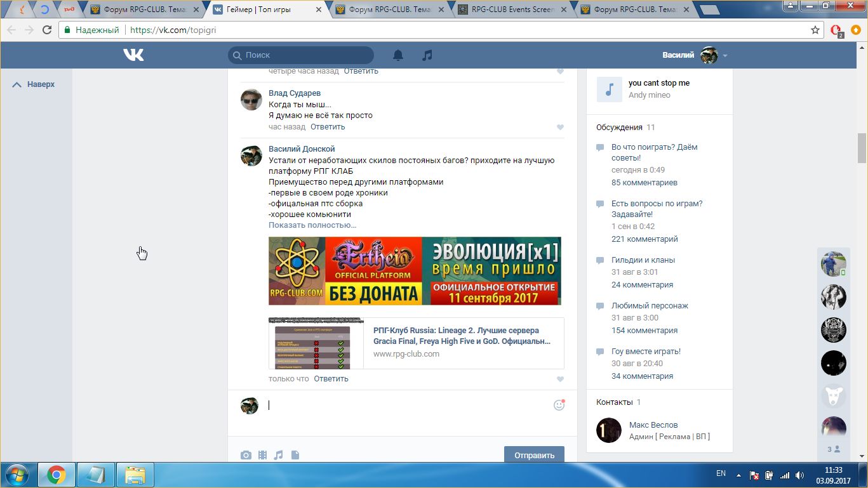
Task: Open contact Макс Веслов
Action: point(653,425)
